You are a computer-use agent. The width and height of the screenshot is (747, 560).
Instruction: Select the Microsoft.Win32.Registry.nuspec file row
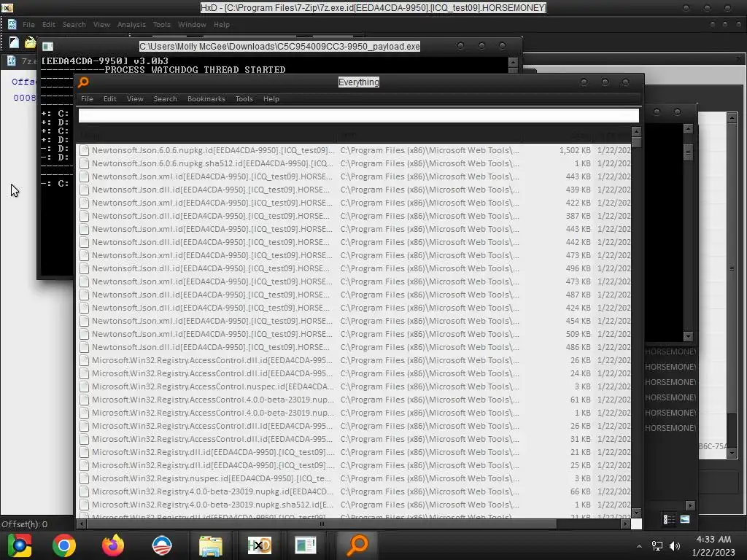[x=355, y=478]
